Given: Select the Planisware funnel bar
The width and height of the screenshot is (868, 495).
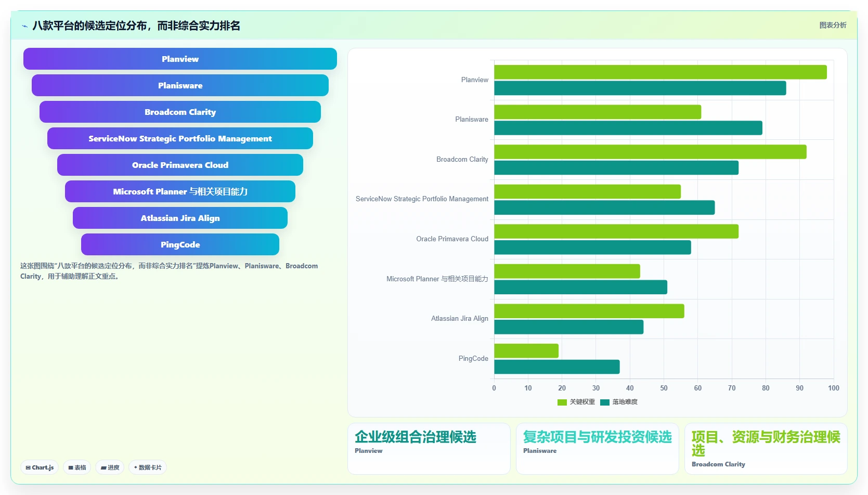Looking at the screenshot, I should click(x=180, y=85).
